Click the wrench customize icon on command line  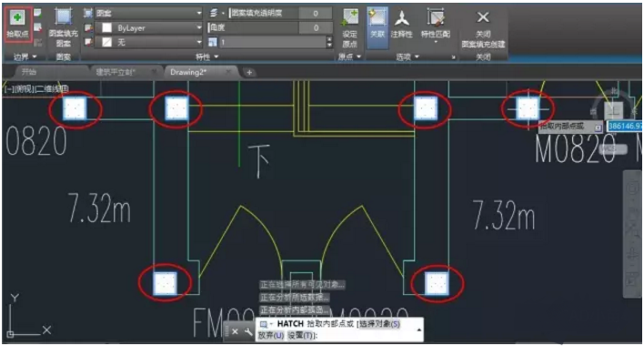click(x=248, y=331)
